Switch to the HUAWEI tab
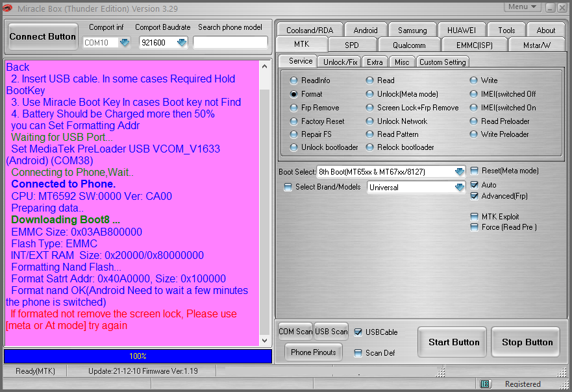572x392 pixels. (461, 31)
